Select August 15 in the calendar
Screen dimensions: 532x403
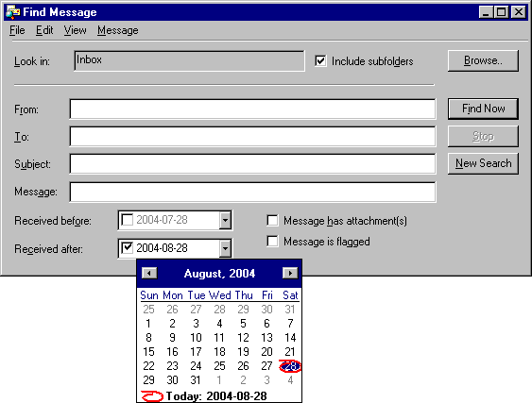[148, 352]
